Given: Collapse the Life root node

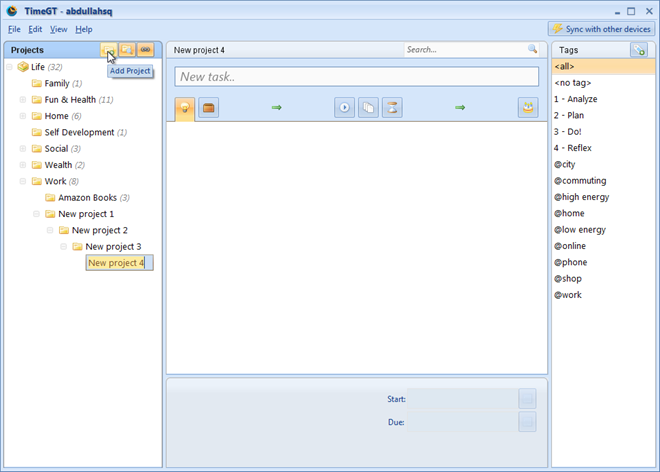Looking at the screenshot, I should pyautogui.click(x=9, y=67).
